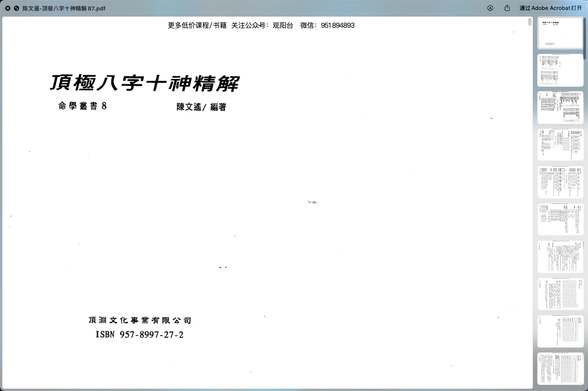Open file with Adobe Acrobat button

551,8
